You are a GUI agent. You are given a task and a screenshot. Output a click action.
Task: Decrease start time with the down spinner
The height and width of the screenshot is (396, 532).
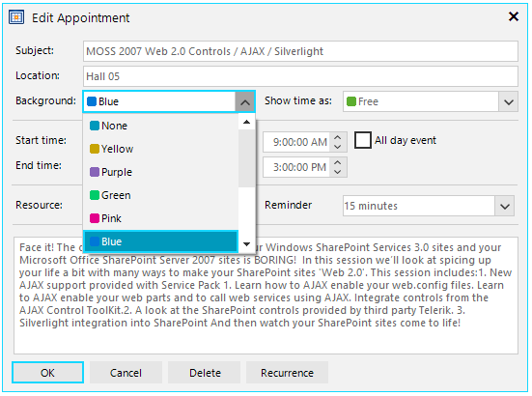338,147
